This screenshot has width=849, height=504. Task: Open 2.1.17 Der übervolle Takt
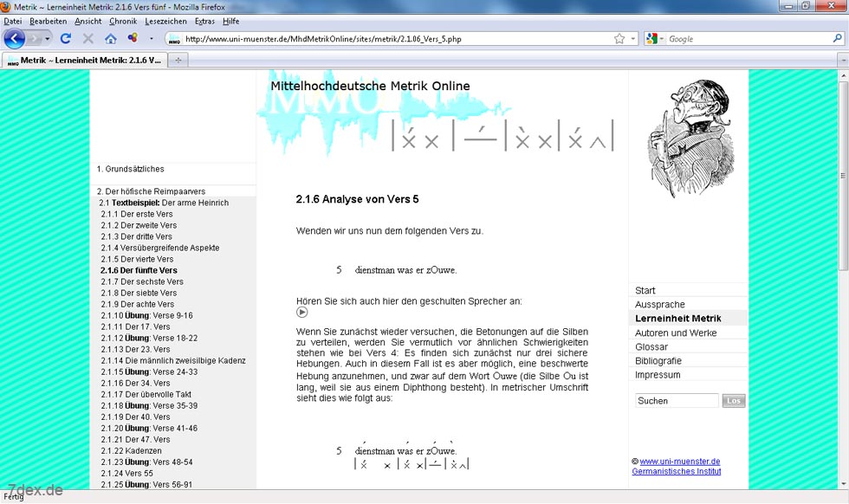coord(146,395)
